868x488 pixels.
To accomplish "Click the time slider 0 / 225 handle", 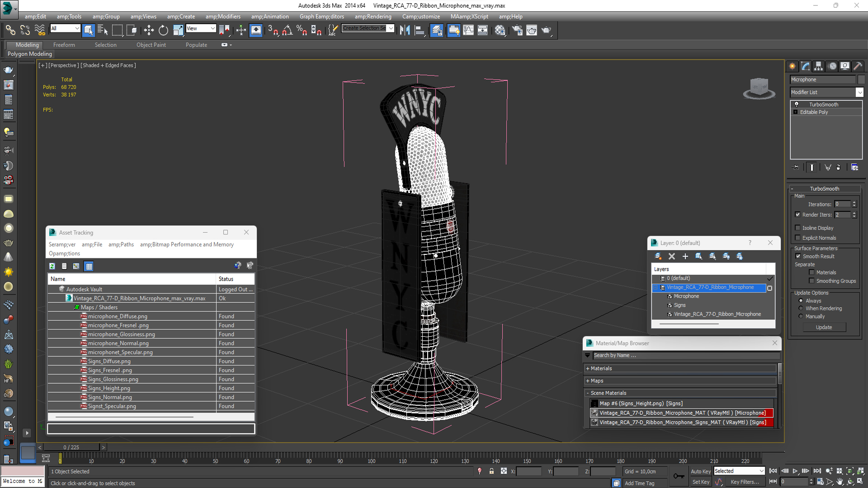I will coord(71,447).
